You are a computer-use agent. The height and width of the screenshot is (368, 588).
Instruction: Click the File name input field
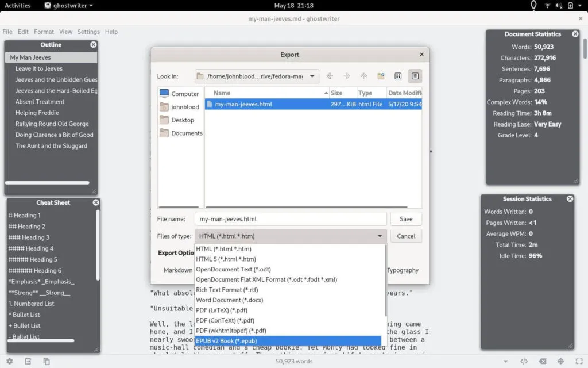pos(291,219)
